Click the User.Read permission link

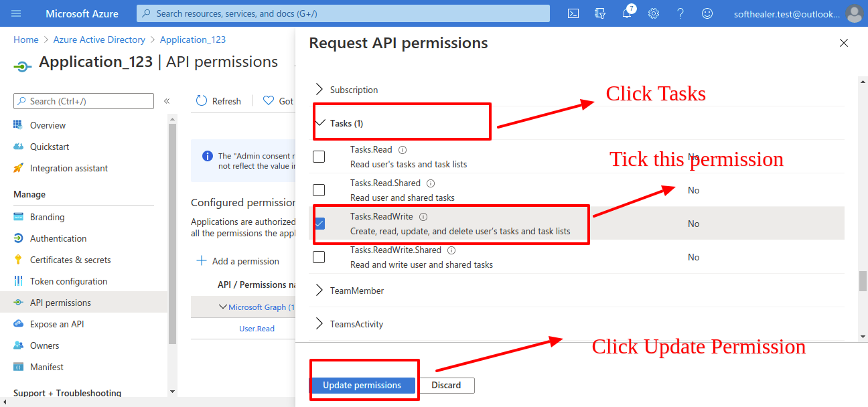pyautogui.click(x=257, y=329)
